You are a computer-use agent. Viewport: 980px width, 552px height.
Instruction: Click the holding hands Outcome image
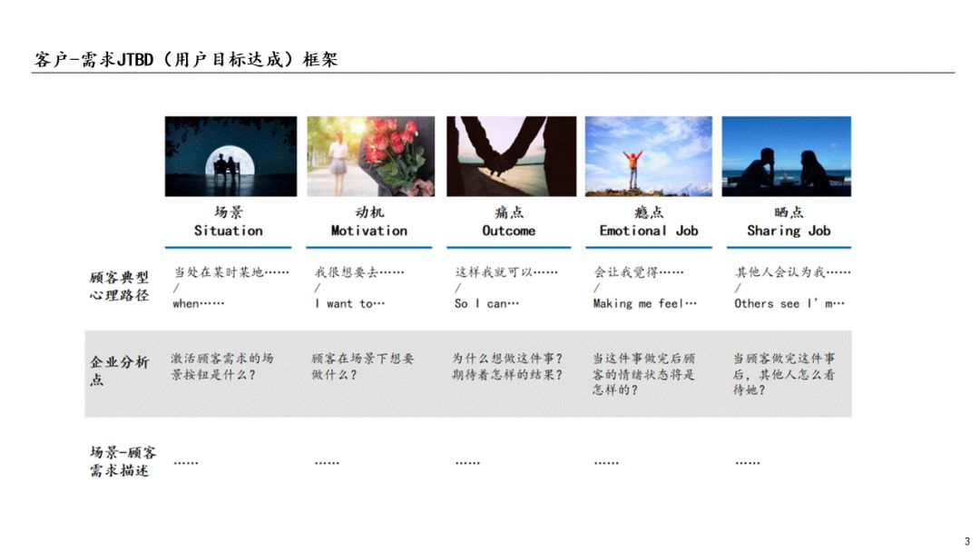(511, 156)
